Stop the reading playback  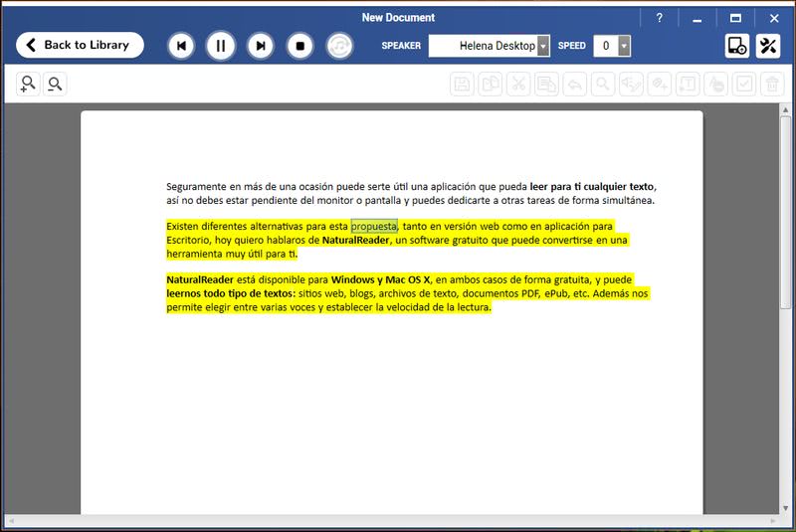point(300,46)
